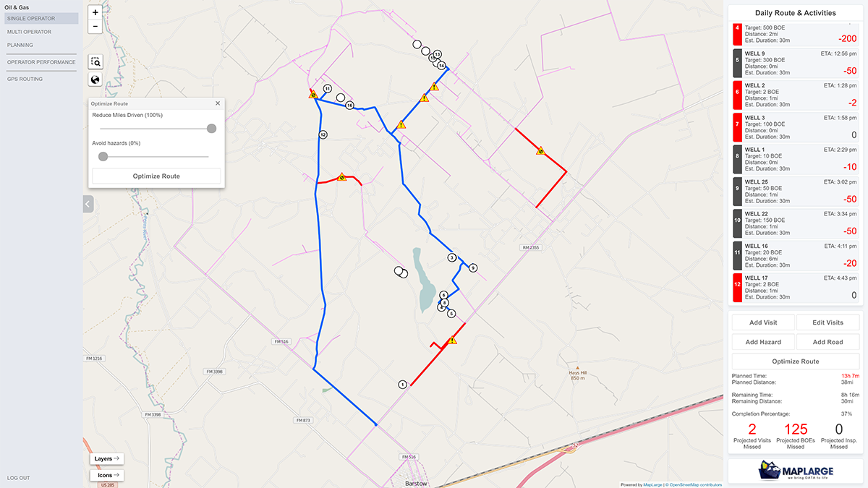Select the WELL 25 route entry

(796, 192)
